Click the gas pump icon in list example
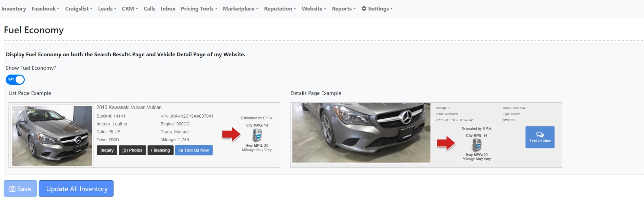The height and width of the screenshot is (201, 644). coord(257,136)
